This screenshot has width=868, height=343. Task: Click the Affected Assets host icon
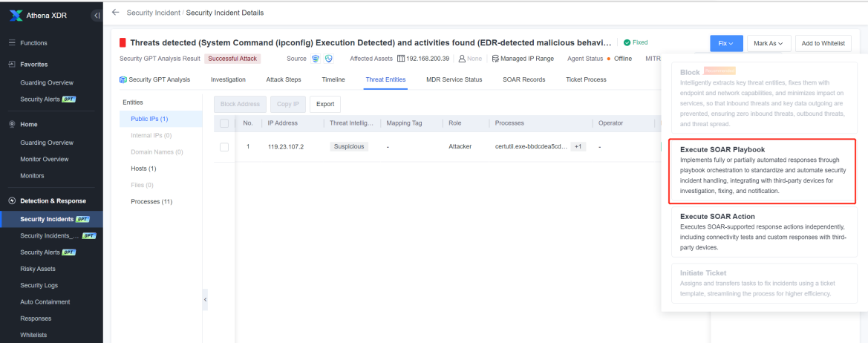point(401,59)
